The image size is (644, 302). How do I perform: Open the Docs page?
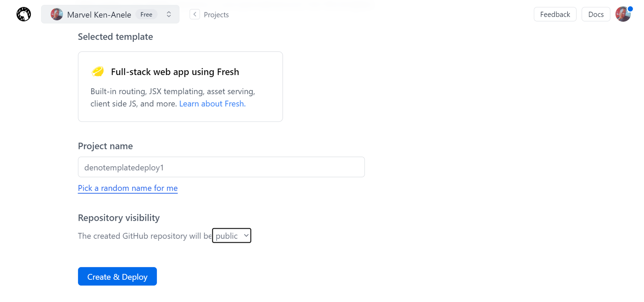pos(596,15)
